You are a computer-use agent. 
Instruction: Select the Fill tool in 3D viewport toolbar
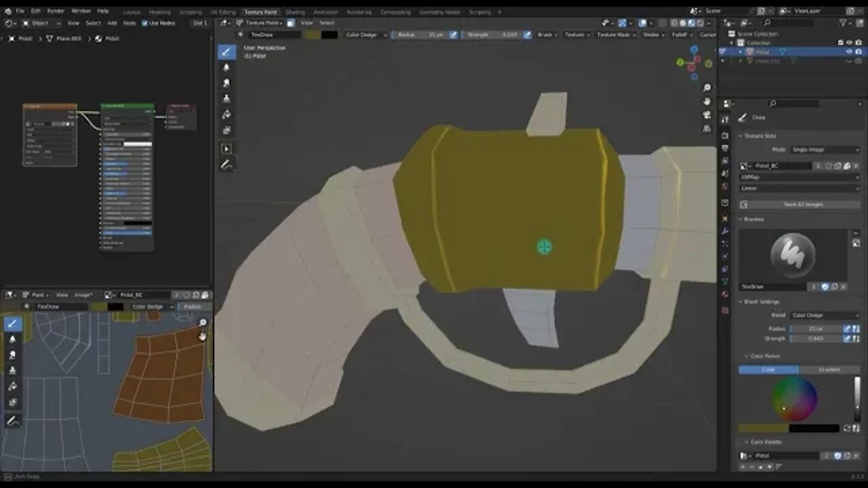click(x=226, y=114)
